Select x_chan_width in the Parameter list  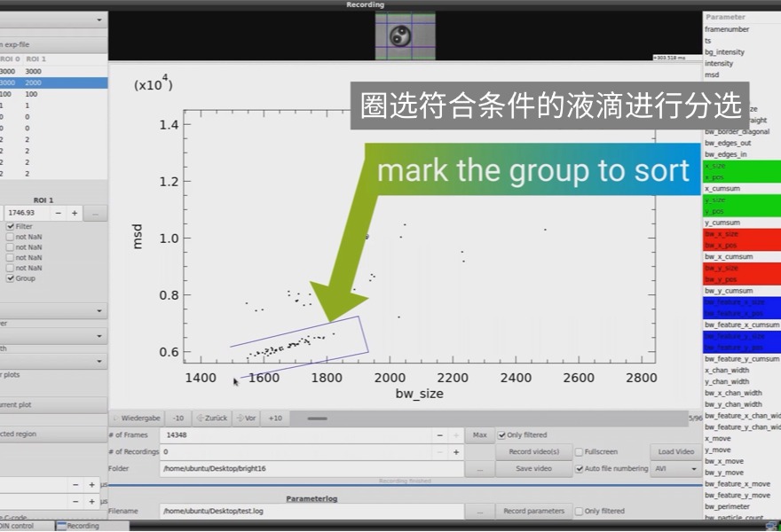[727, 371]
